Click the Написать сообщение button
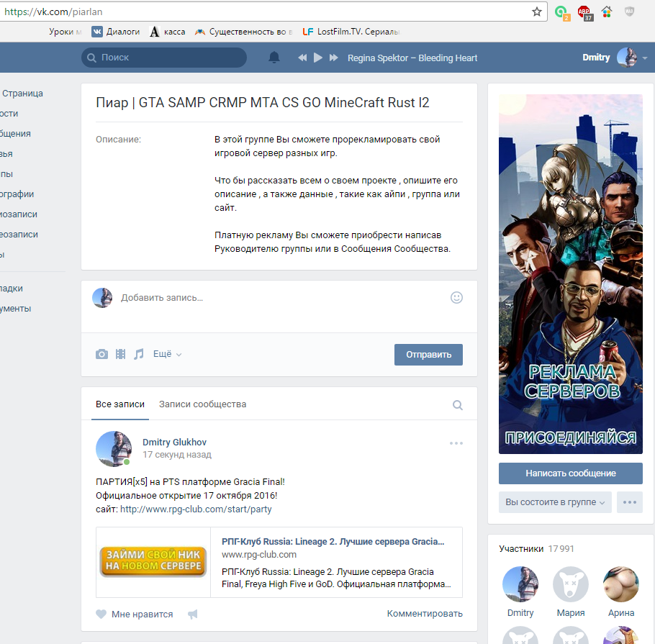The image size is (655, 644). (x=571, y=473)
